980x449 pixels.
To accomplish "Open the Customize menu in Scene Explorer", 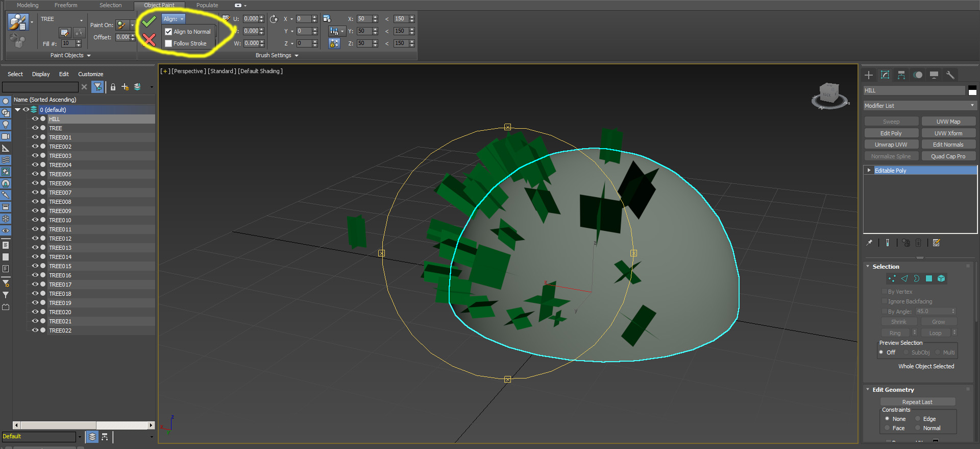I will (x=90, y=74).
